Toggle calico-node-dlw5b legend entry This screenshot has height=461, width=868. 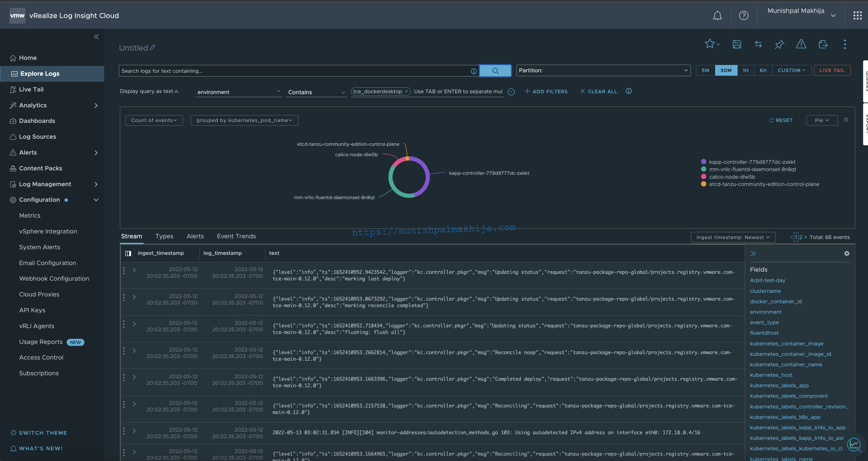[x=728, y=177]
